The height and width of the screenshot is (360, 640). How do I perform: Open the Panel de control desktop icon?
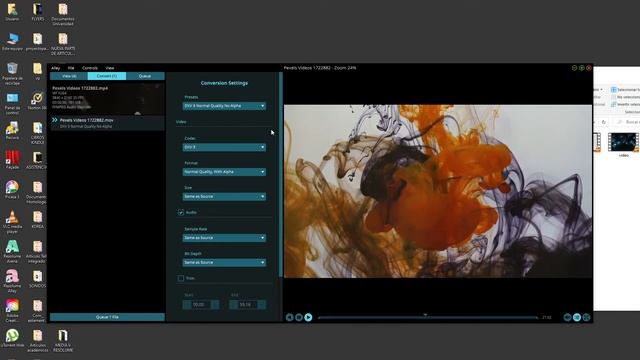pyautogui.click(x=12, y=104)
